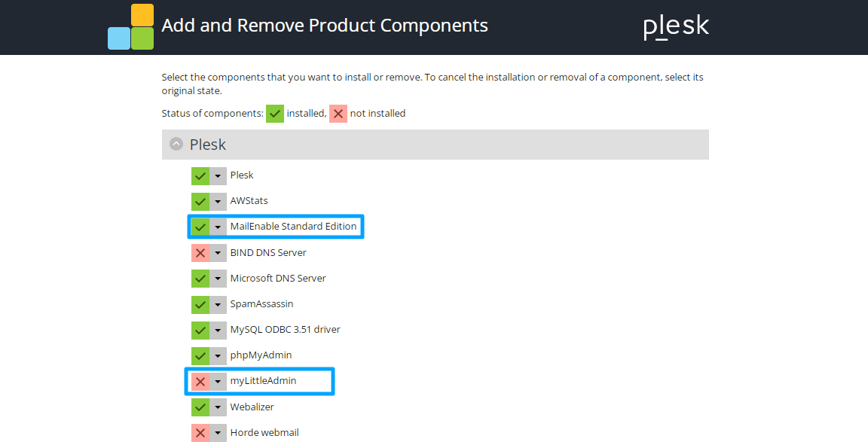Click the green checkmark icon next to AWStats
868x448 pixels.
click(x=200, y=201)
